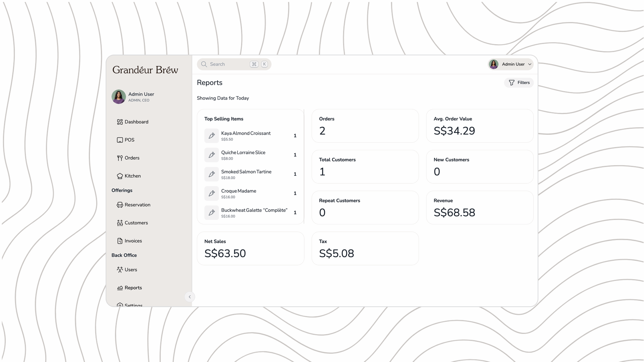
Task: Go to Settings in the sidebar
Action: (x=133, y=305)
